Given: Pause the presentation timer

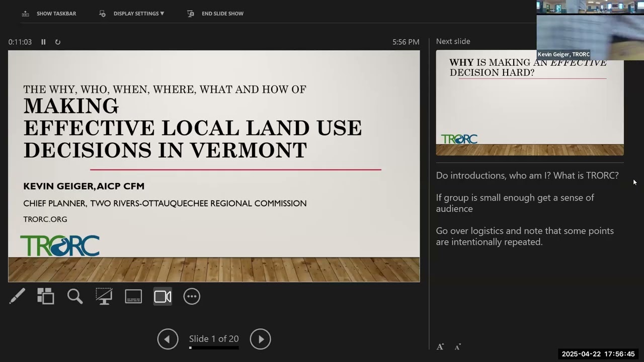Looking at the screenshot, I should point(43,42).
